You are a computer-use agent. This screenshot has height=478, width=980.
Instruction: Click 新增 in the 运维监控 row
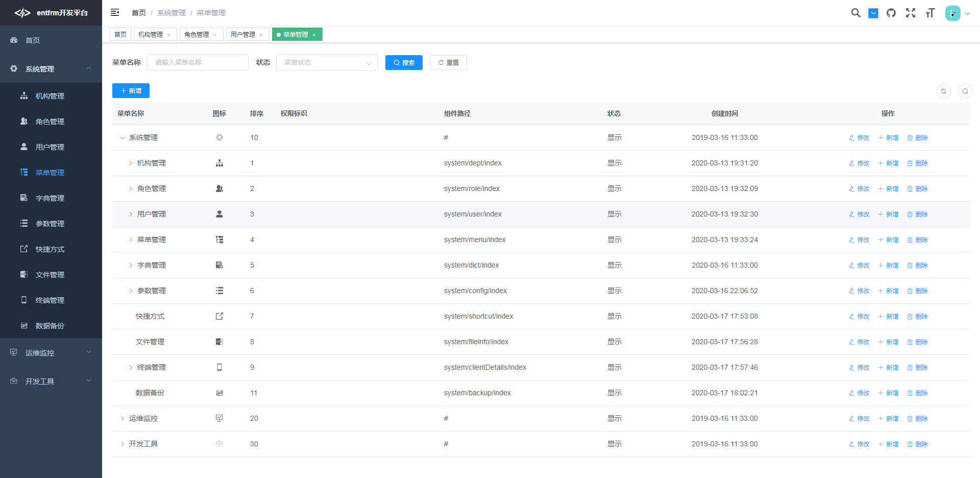coord(888,419)
